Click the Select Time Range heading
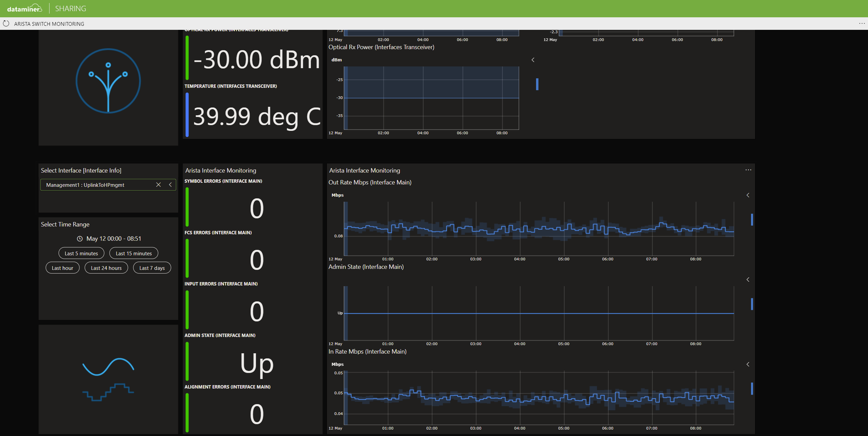Viewport: 868px width, 436px height. pos(65,224)
